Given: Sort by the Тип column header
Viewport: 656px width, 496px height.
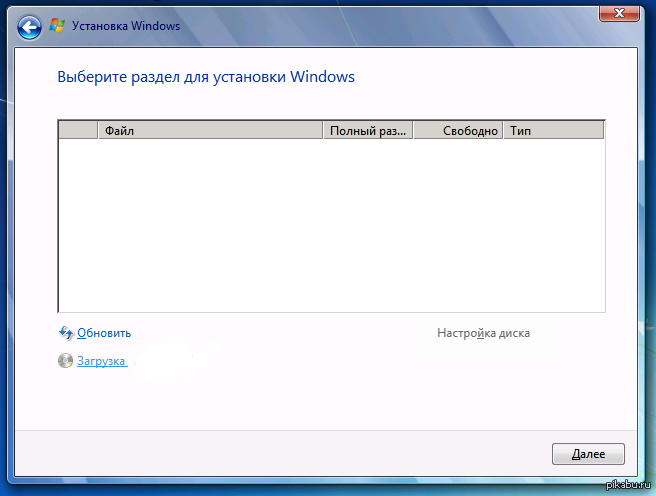Looking at the screenshot, I should click(554, 130).
